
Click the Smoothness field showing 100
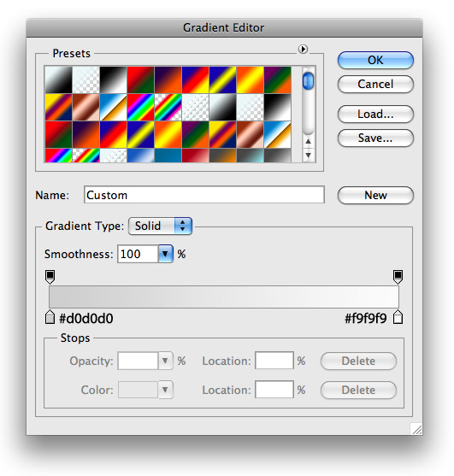(x=138, y=254)
